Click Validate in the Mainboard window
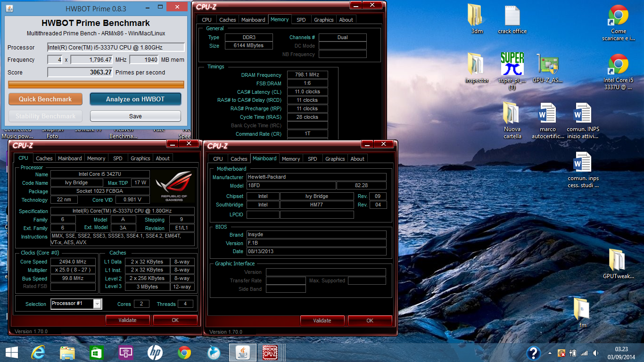The image size is (644, 362). point(322,321)
